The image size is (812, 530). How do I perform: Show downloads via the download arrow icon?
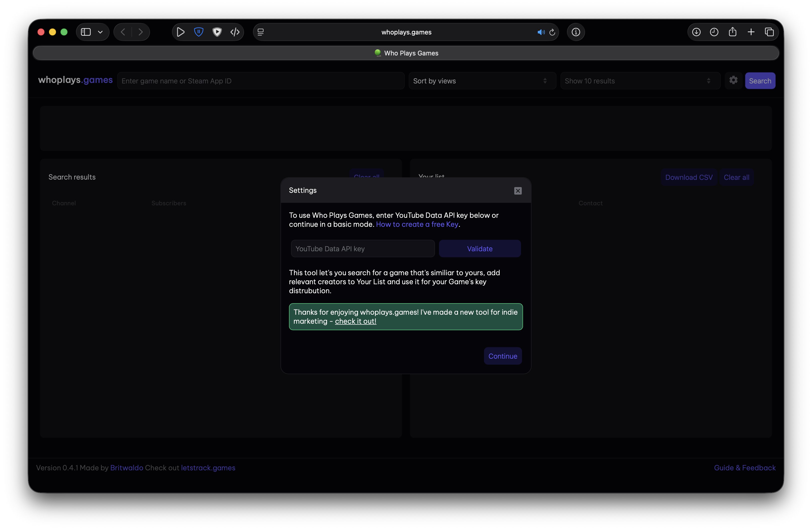pyautogui.click(x=696, y=32)
